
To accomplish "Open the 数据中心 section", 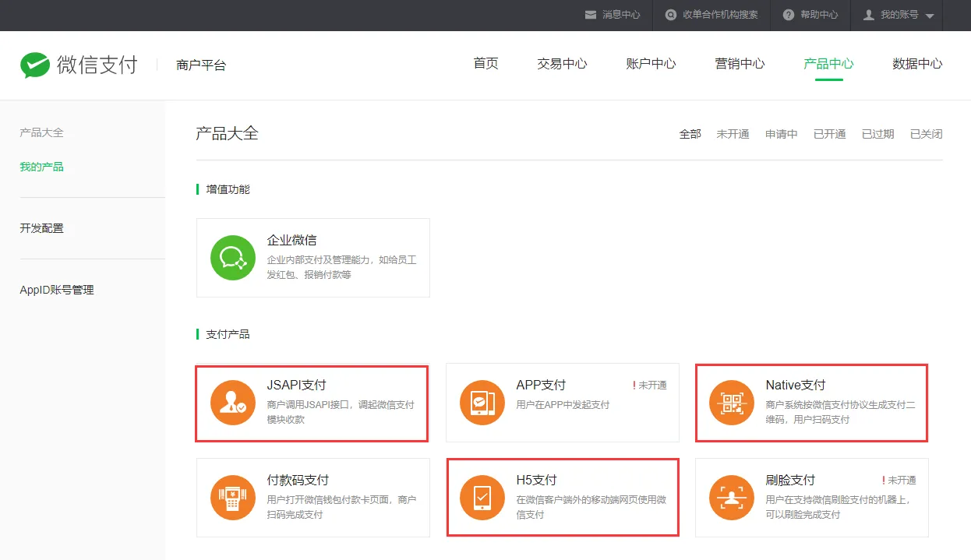I will pyautogui.click(x=917, y=65).
